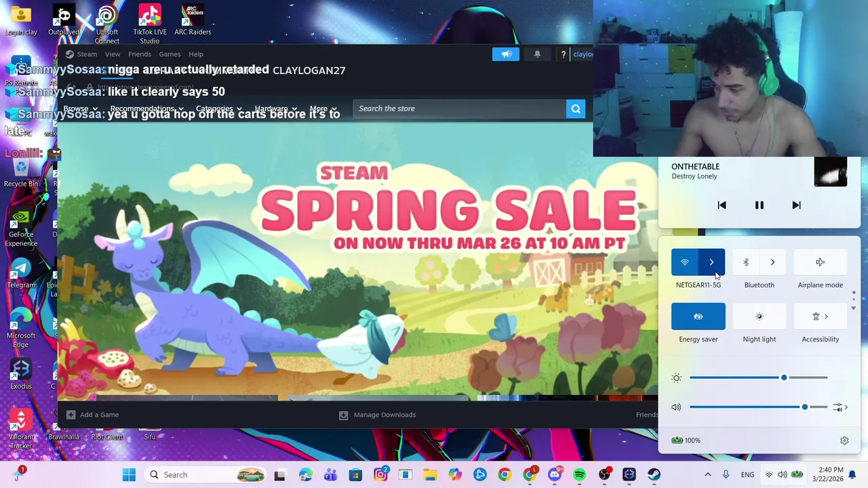
Task: Toggle Night light
Action: coord(759,317)
